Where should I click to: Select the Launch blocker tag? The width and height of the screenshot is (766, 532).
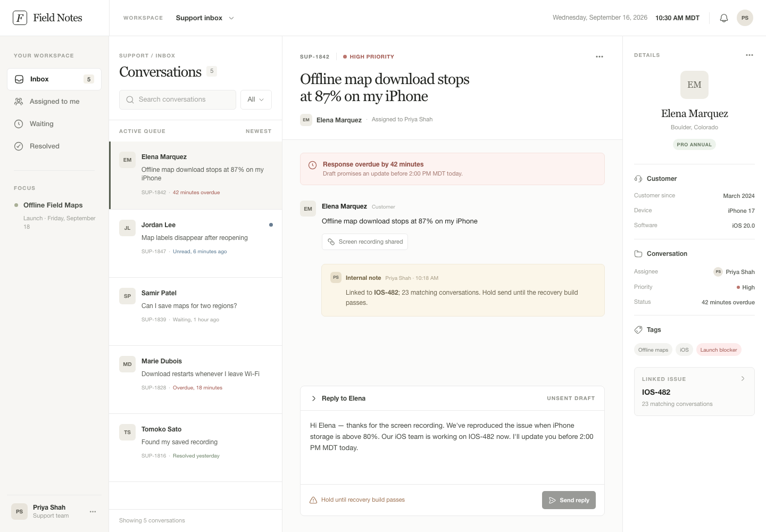click(719, 350)
